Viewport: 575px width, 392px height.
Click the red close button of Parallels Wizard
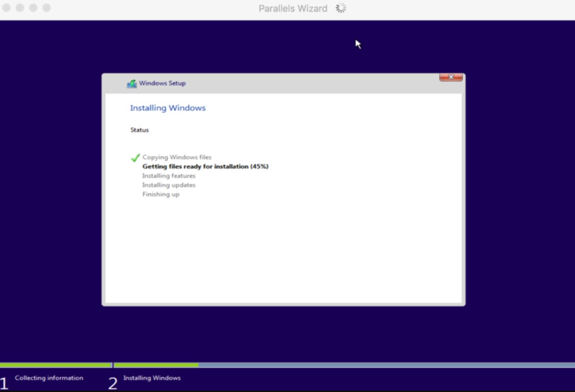pos(7,8)
